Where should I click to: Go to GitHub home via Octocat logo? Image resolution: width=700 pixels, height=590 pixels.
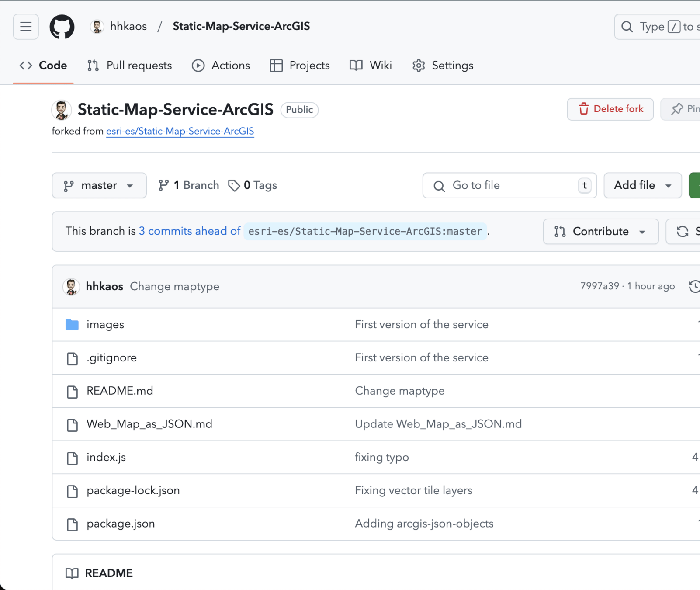click(x=62, y=27)
